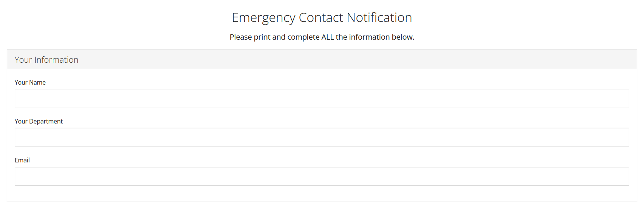Click the last input in the form

point(322,176)
